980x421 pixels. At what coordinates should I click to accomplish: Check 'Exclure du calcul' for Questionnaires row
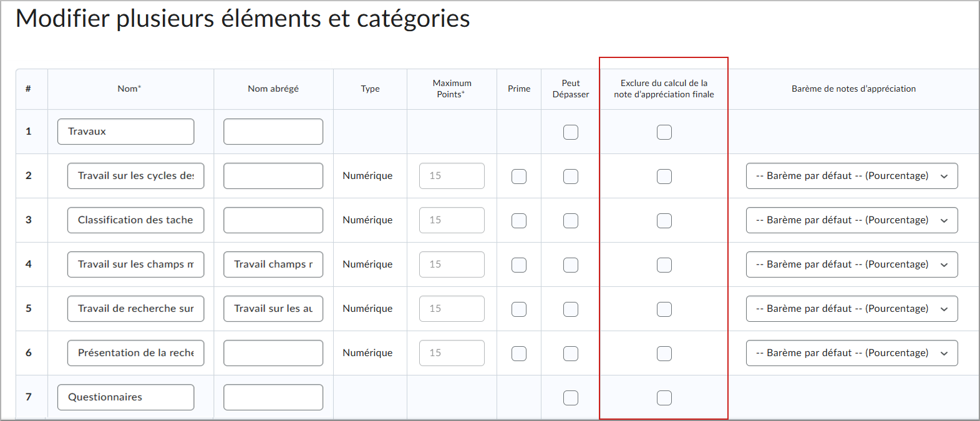point(664,398)
